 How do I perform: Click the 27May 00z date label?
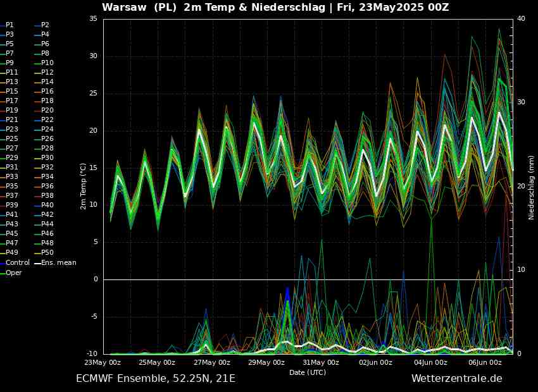(211, 362)
